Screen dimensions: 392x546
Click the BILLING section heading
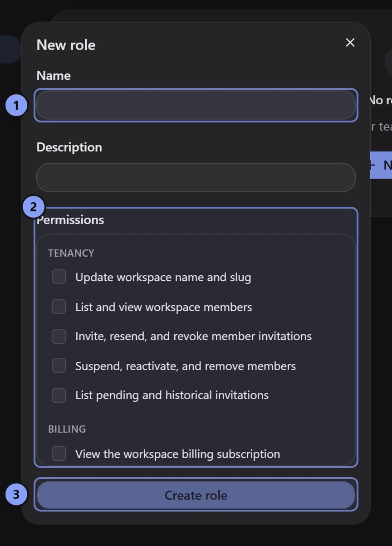67,429
